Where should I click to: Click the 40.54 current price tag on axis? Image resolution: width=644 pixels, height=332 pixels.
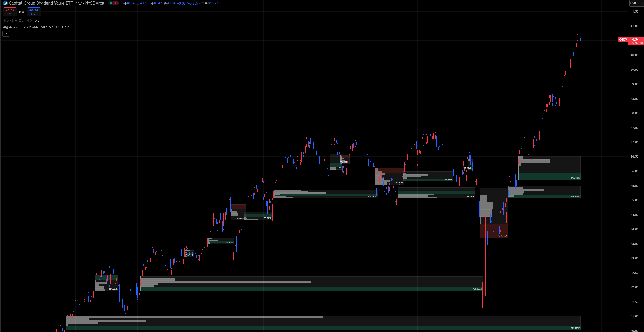pos(634,39)
